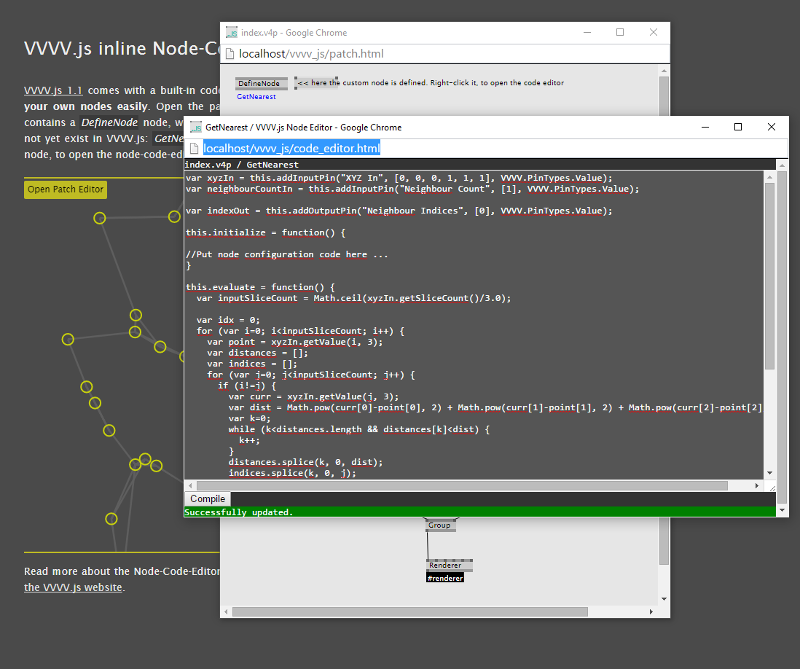Click the code editor horizontal scrollbar thumb

(x=462, y=485)
